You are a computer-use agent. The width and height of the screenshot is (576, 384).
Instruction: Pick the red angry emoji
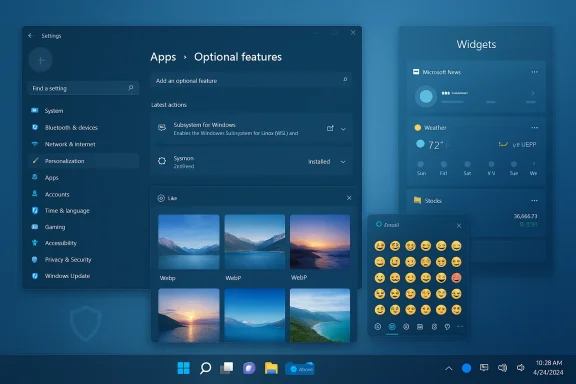tap(456, 278)
